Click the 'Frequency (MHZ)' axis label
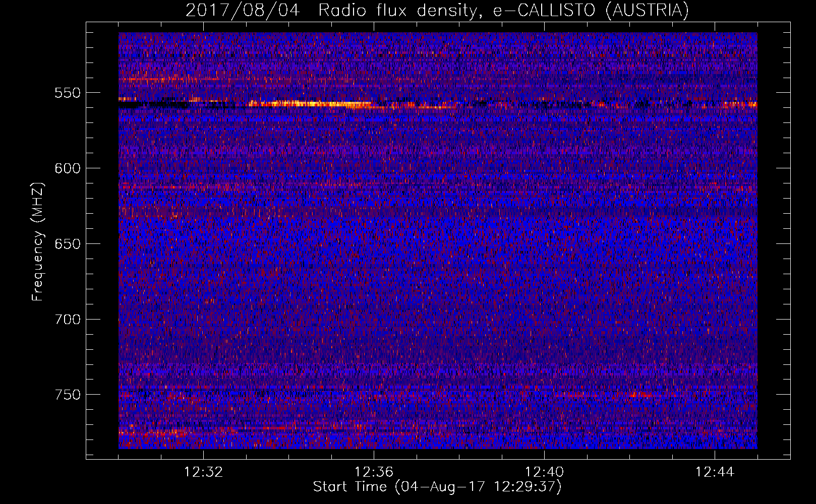Viewport: 816px width, 504px height. (x=38, y=241)
